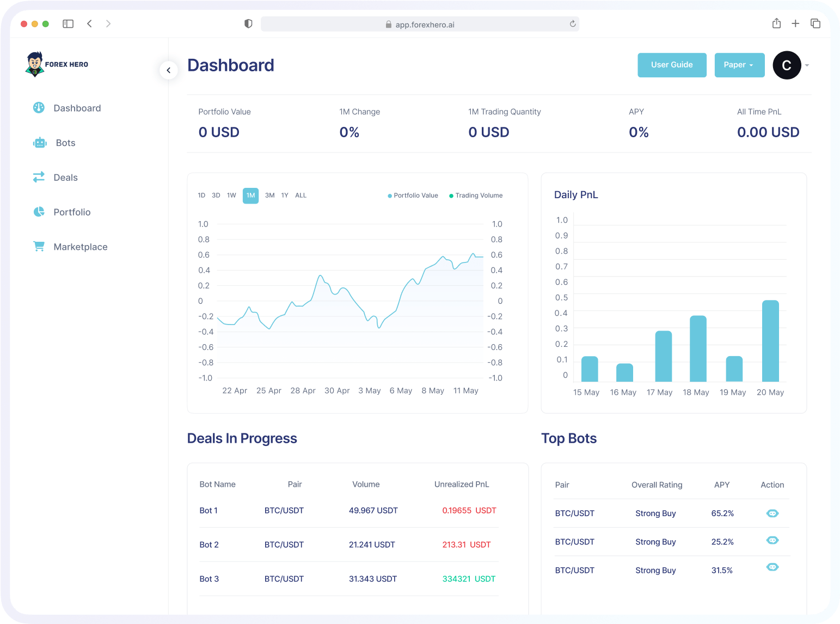The image size is (840, 624).
Task: Click the Forex Hero logo
Action: (x=56, y=64)
